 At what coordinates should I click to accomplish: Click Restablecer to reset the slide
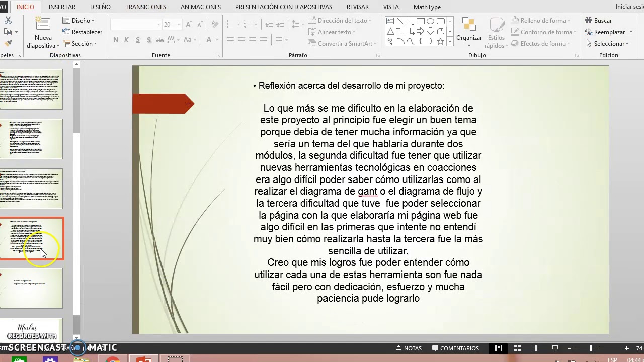click(x=82, y=32)
